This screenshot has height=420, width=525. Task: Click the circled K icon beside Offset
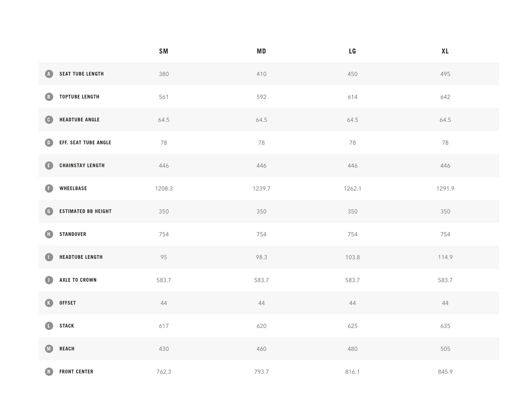click(x=49, y=303)
